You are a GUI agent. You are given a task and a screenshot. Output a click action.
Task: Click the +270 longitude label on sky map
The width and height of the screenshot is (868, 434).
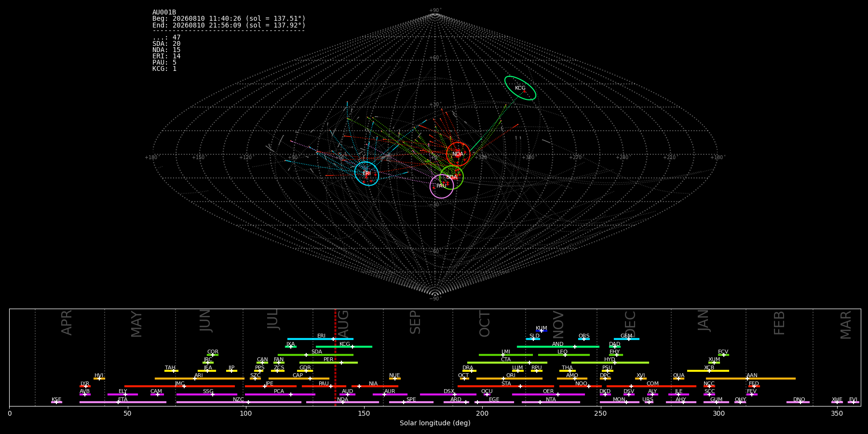tap(575, 157)
